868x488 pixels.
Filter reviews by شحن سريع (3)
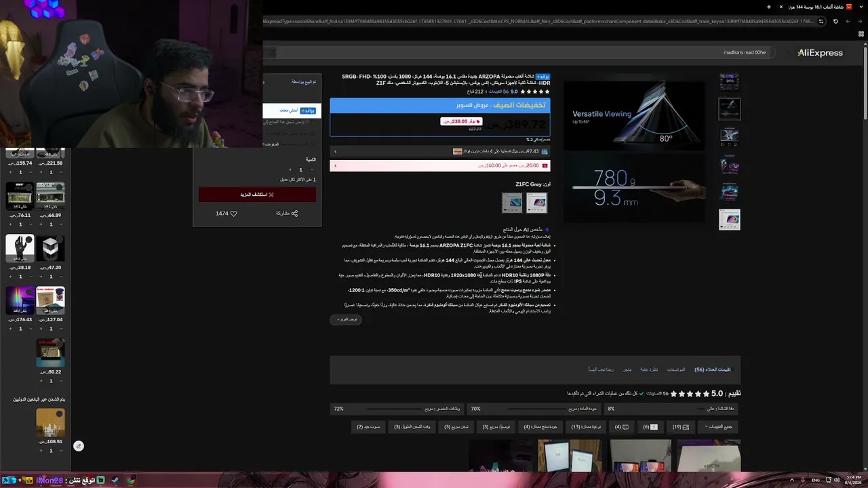click(456, 427)
